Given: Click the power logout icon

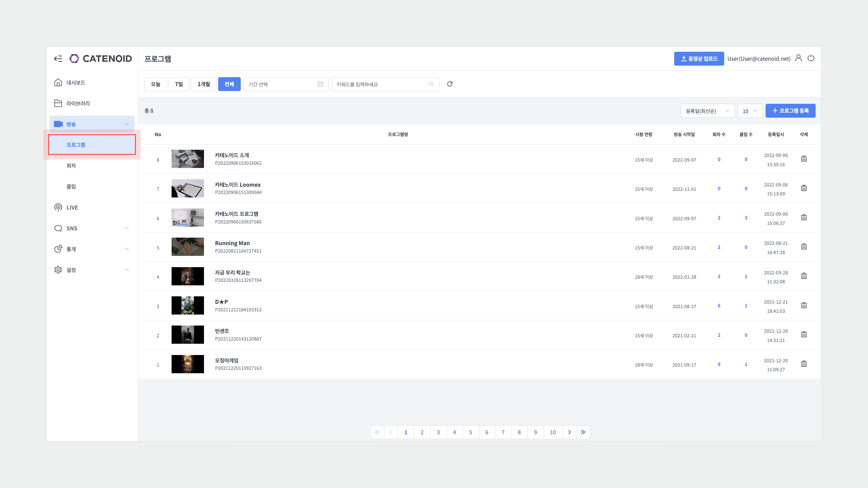Looking at the screenshot, I should click(811, 58).
